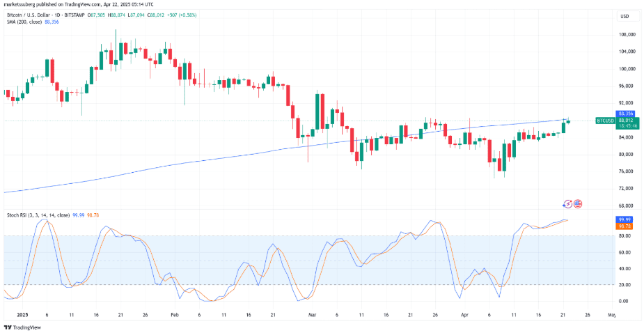Screen dimensions: 644x333
Task: Click the orange Stoch RSI 98.78 label
Action: click(624, 226)
